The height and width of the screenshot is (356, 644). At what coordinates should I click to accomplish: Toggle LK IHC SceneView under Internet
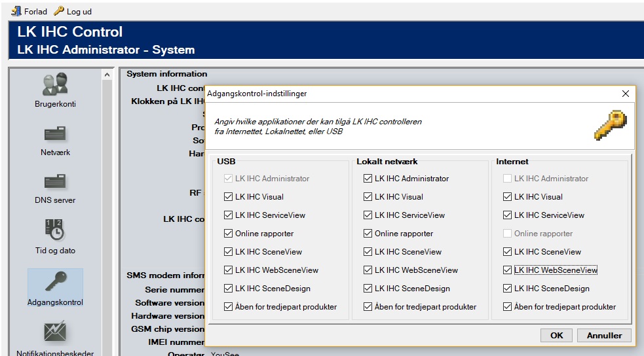pos(507,252)
